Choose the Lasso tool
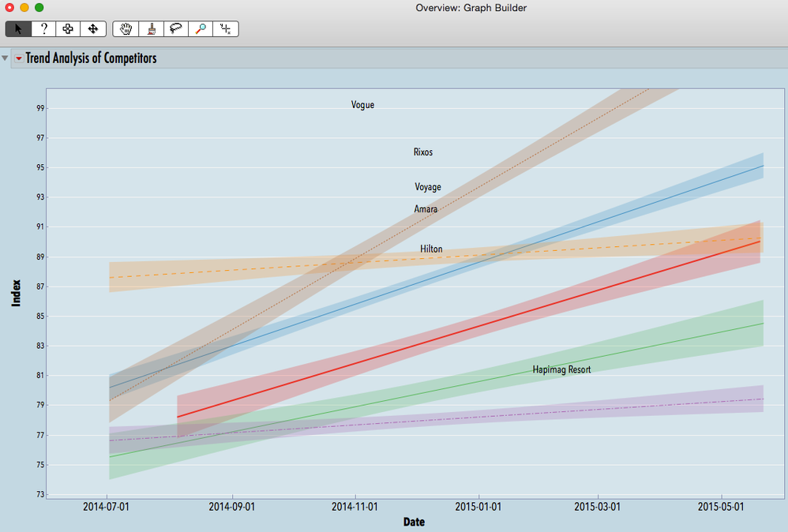This screenshot has height=532, width=788. tap(175, 29)
